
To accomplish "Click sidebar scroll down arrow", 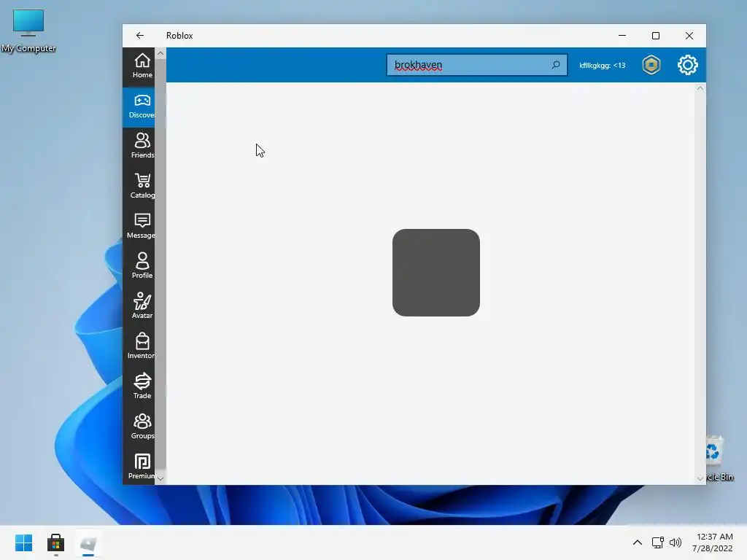I will (x=160, y=478).
